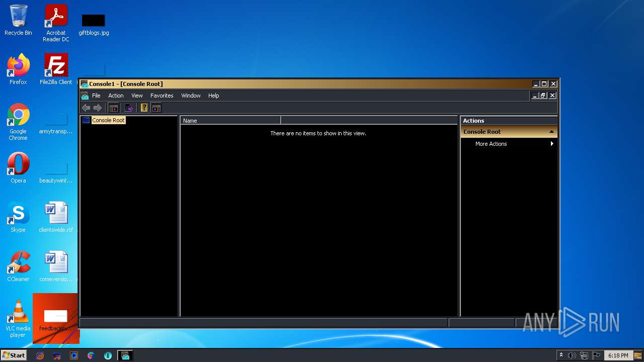This screenshot has height=362, width=644.
Task: Launch Opera desktop shortcut
Action: tap(18, 168)
